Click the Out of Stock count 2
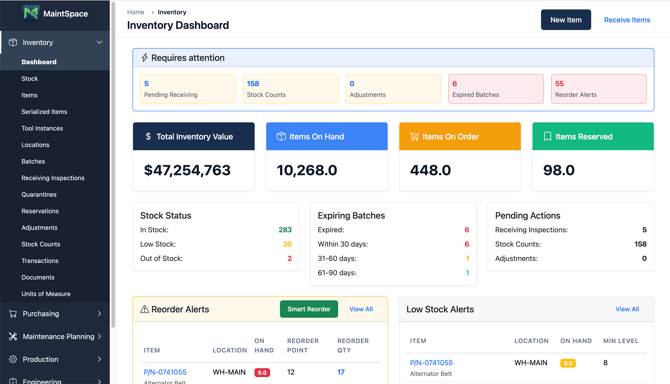The width and height of the screenshot is (670, 384). pyautogui.click(x=290, y=258)
